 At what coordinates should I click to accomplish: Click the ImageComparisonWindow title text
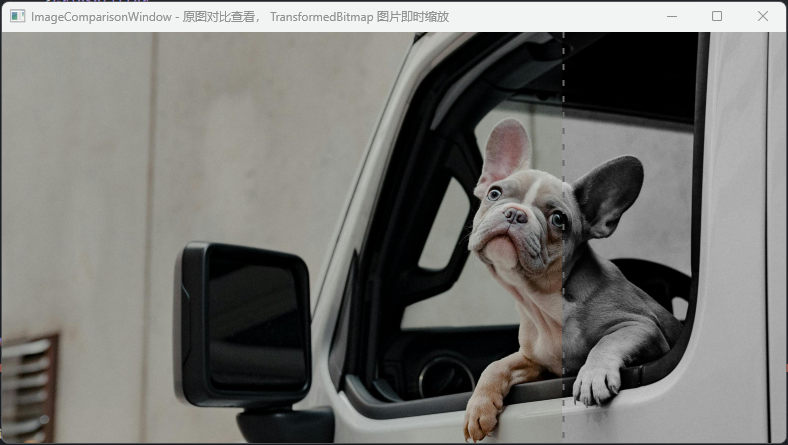tap(240, 17)
